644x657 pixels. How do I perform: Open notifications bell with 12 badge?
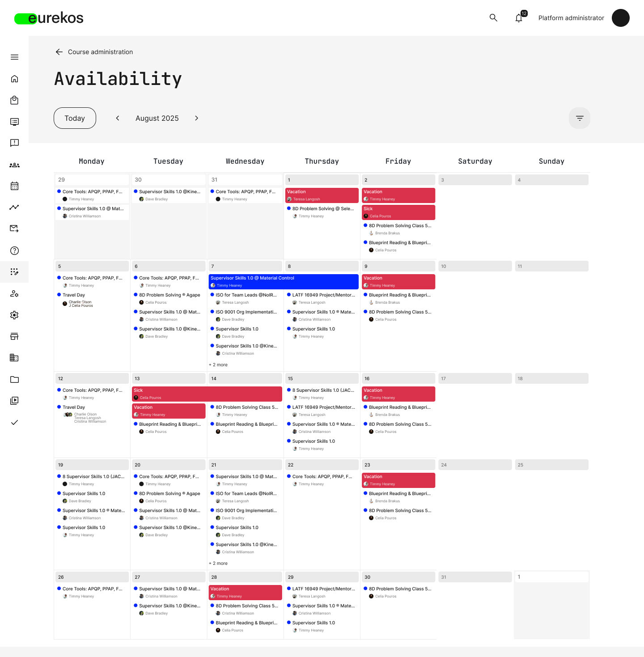519,18
